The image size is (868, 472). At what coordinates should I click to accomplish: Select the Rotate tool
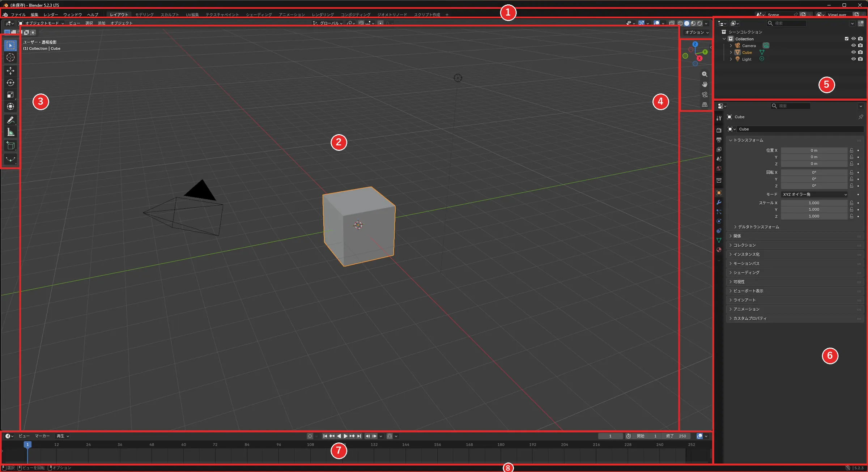tap(10, 83)
